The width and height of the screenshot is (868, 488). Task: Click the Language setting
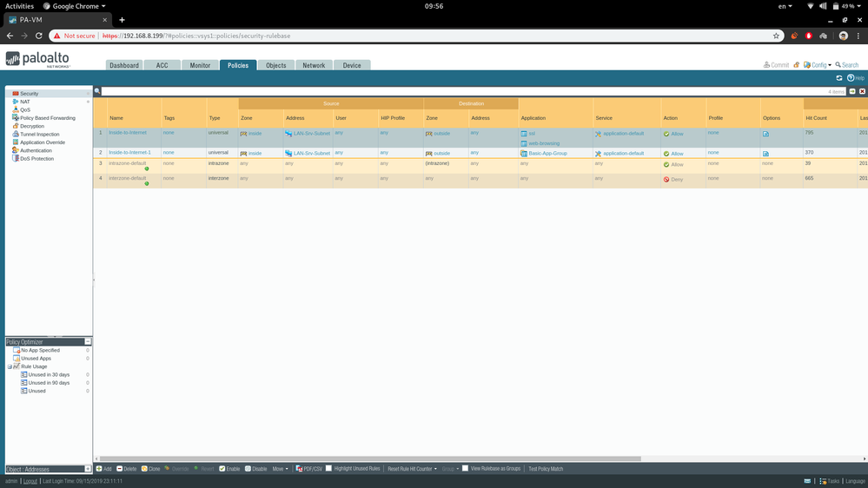[x=855, y=481]
